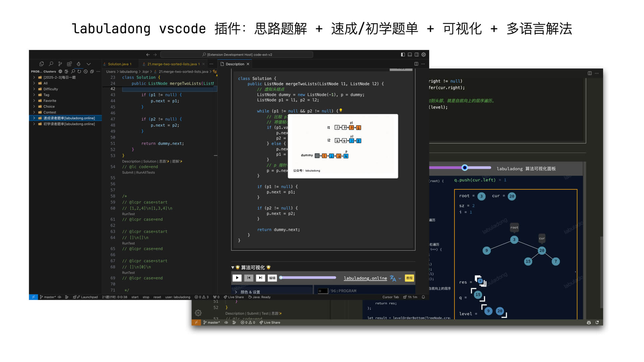
Task: Collapse the 算法可视化 section using its triangle
Action: click(232, 267)
